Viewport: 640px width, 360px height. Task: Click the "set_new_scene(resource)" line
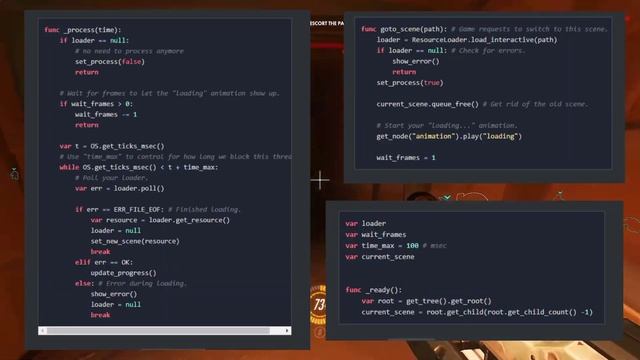tap(135, 241)
